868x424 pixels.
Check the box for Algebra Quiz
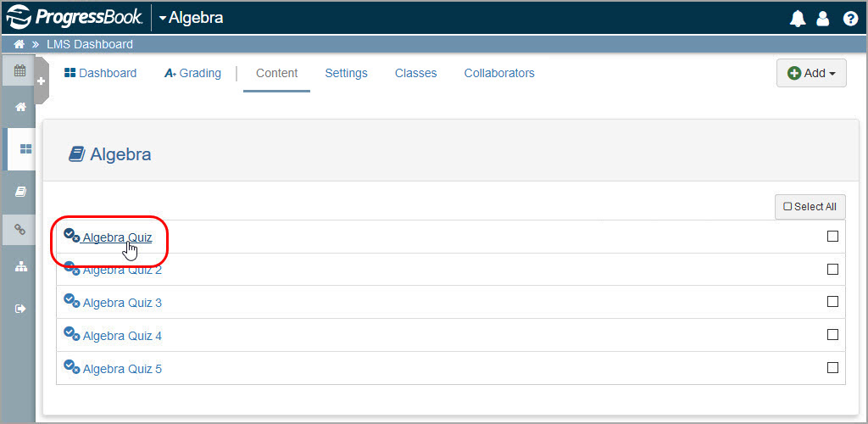pos(832,237)
